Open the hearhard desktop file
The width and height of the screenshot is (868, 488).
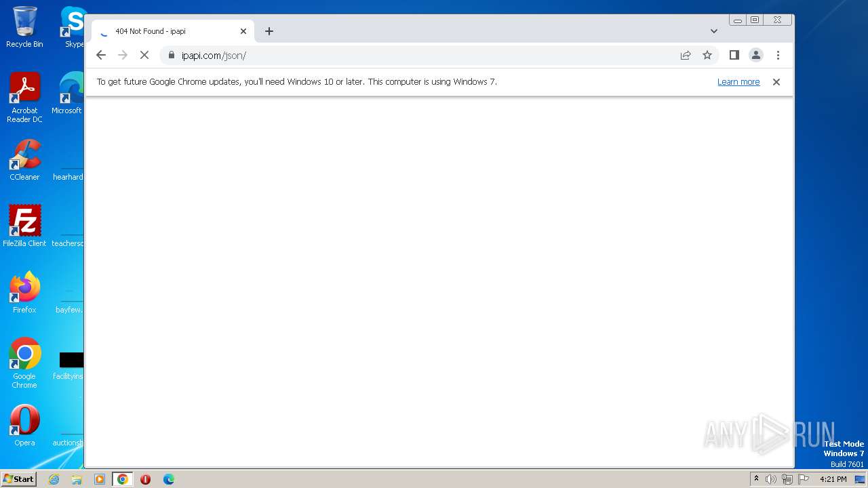(x=68, y=160)
